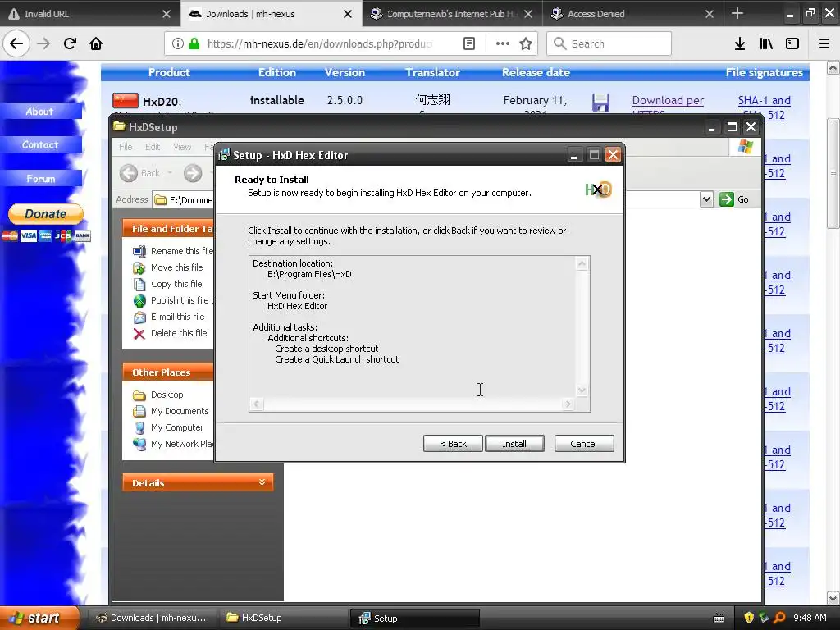Close the Downloads | mh-nexus tab
This screenshot has height=630, width=840.
[x=348, y=14]
